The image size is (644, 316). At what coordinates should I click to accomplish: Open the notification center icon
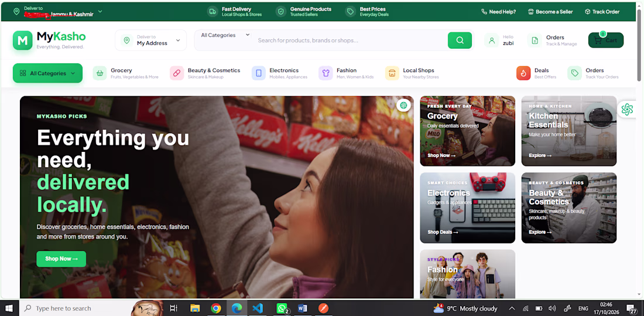631,308
